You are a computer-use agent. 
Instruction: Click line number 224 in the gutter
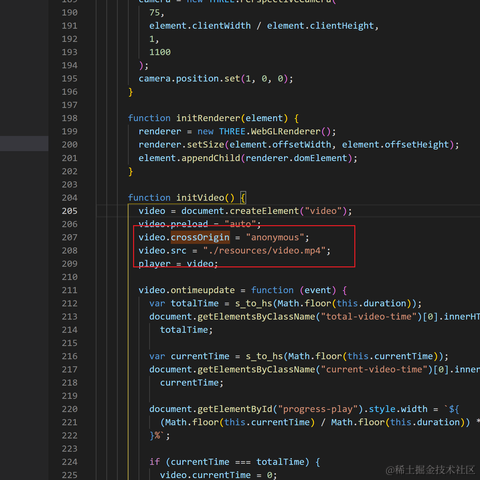[x=69, y=462]
